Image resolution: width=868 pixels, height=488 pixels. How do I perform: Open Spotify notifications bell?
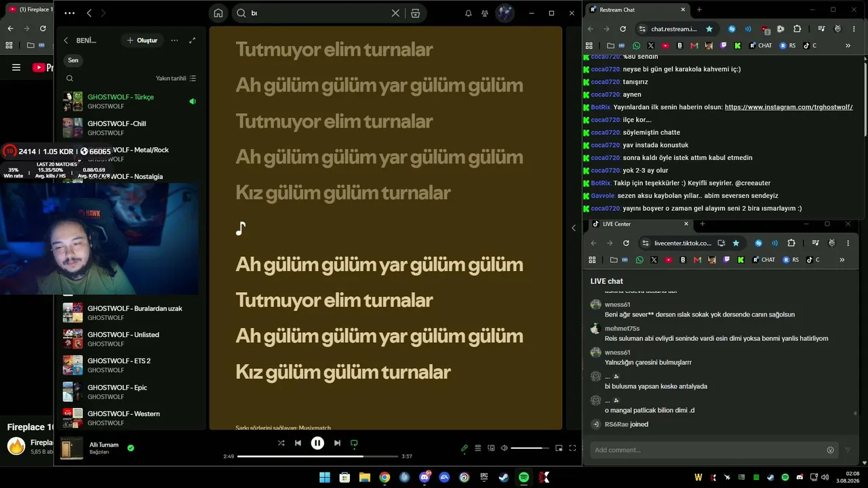pos(468,13)
